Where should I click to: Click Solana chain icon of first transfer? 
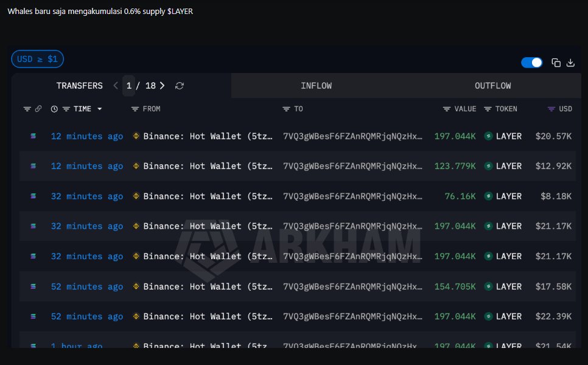33,136
